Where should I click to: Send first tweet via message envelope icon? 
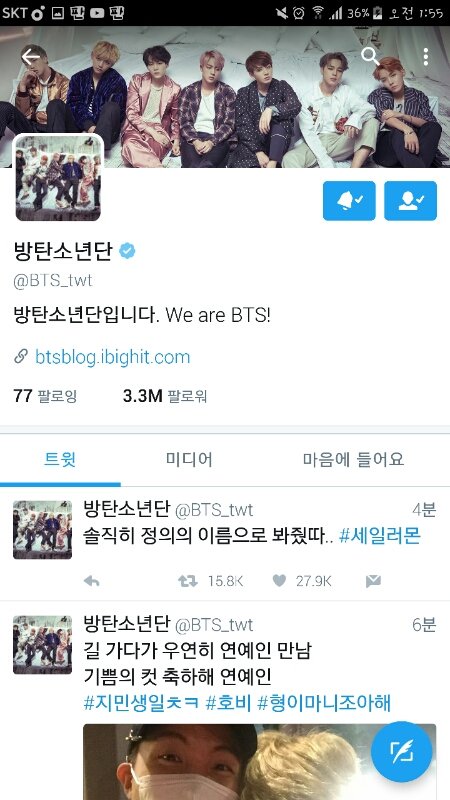tap(373, 581)
